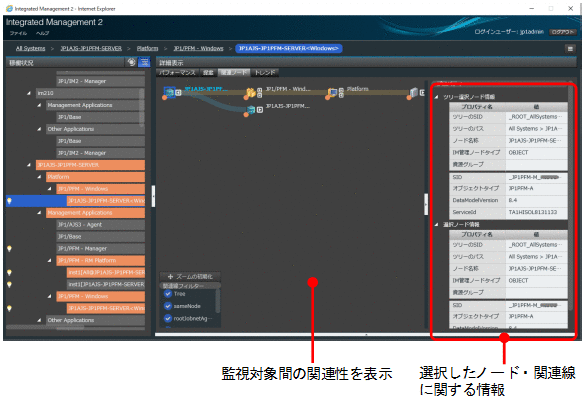Select the lower JP1AJS-JP1PFM... cube node icon
584x405 pixels.
pos(251,110)
